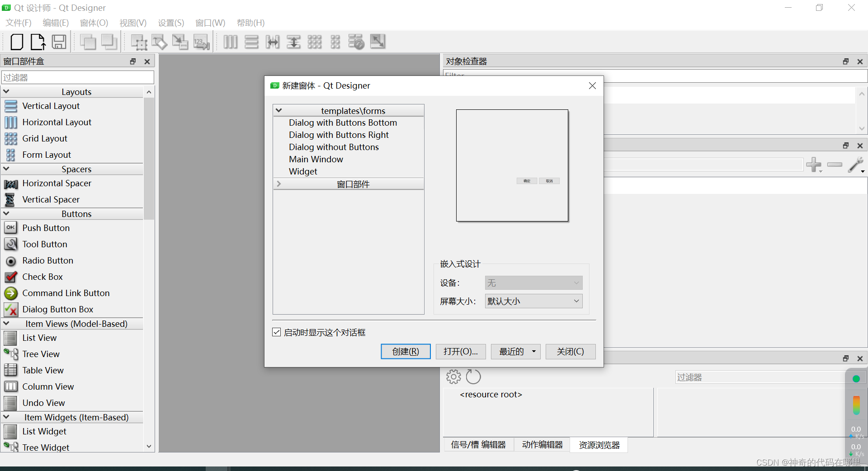Collapse the templates\forms tree group
This screenshot has height=471, width=868.
click(279, 110)
